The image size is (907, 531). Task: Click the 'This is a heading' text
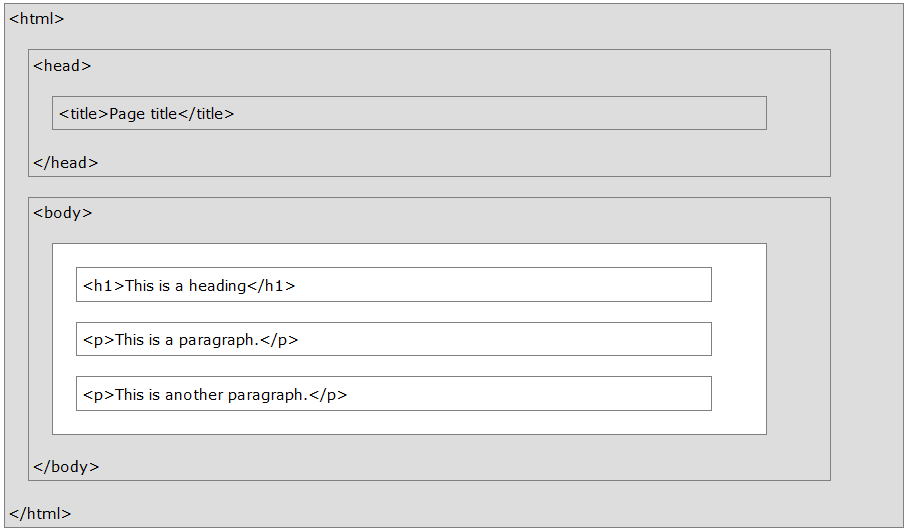tap(185, 285)
